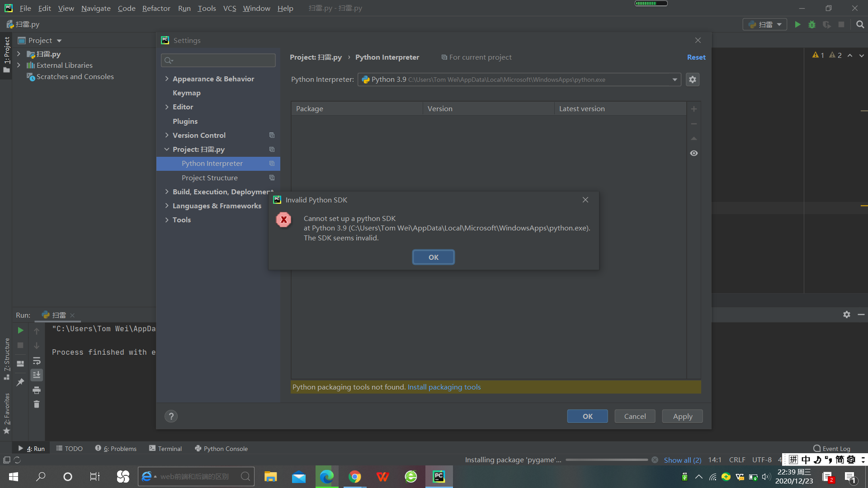
Task: Click the Debug bug icon
Action: tap(812, 24)
